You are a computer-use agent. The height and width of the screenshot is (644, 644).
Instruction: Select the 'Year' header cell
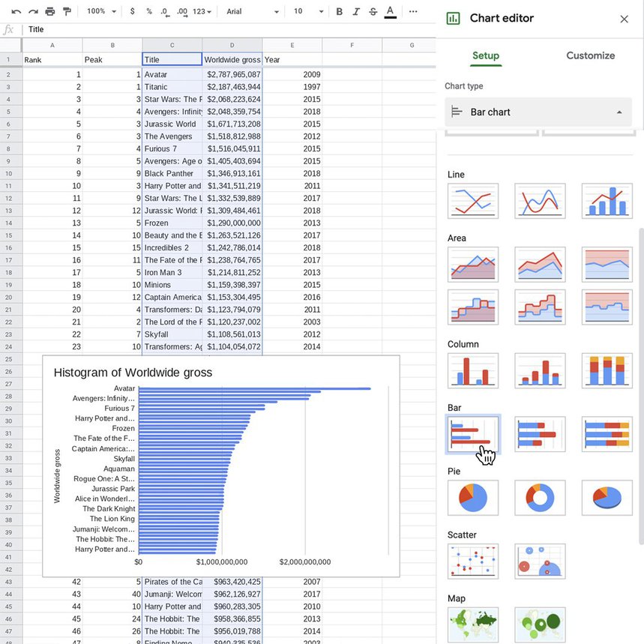(x=292, y=59)
